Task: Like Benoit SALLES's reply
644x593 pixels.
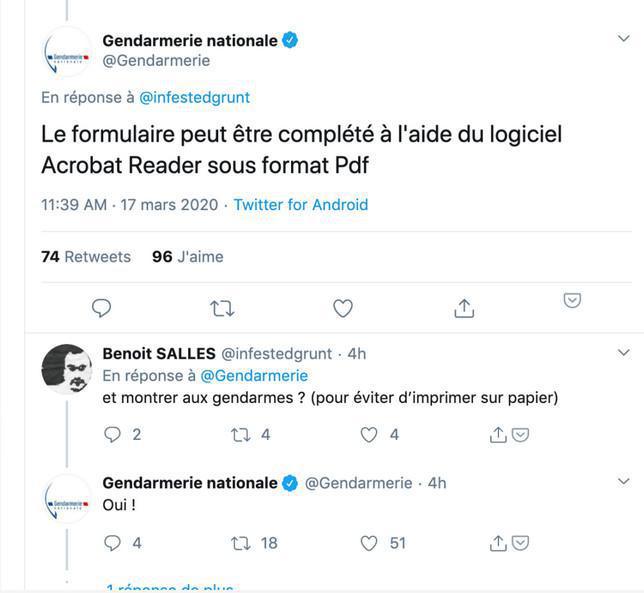Action: tap(369, 434)
